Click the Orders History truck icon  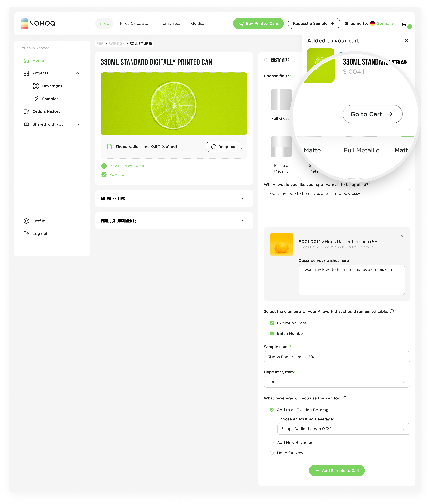(26, 111)
